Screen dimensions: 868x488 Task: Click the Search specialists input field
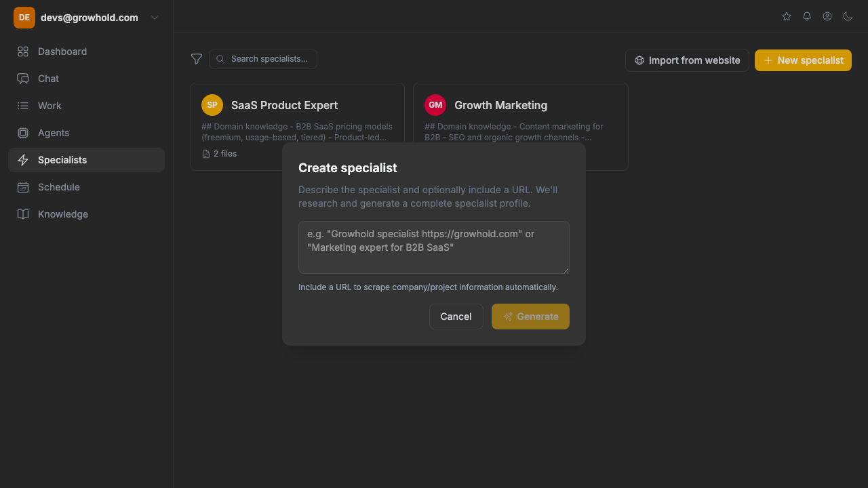point(263,59)
